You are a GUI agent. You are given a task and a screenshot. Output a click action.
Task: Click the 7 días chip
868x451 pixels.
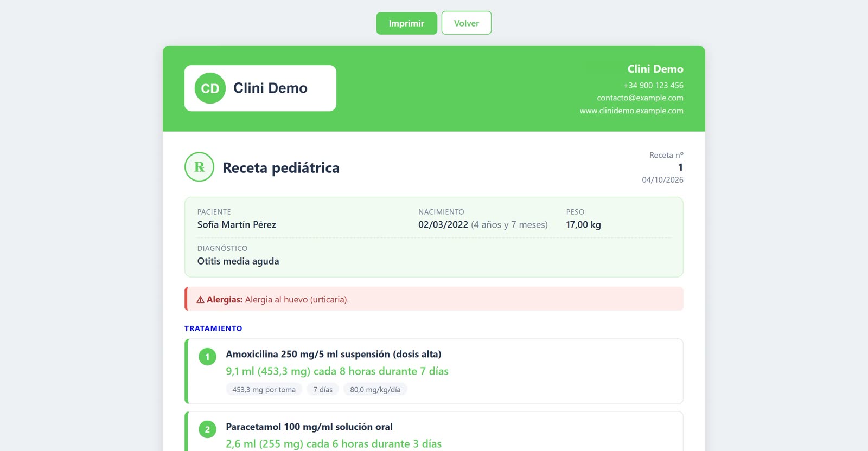323,389
